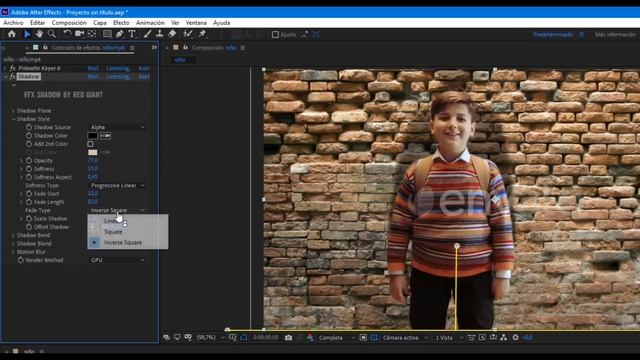Select the Eraser tool
The image size is (640, 360).
[172, 34]
